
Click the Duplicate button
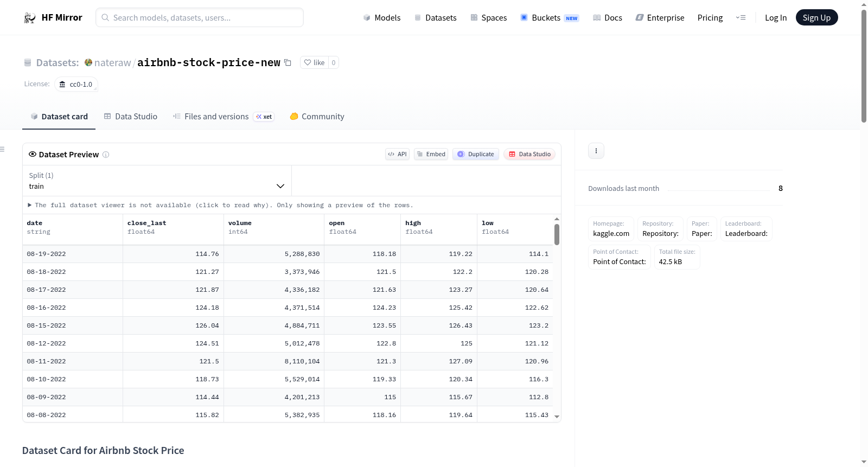click(x=476, y=154)
